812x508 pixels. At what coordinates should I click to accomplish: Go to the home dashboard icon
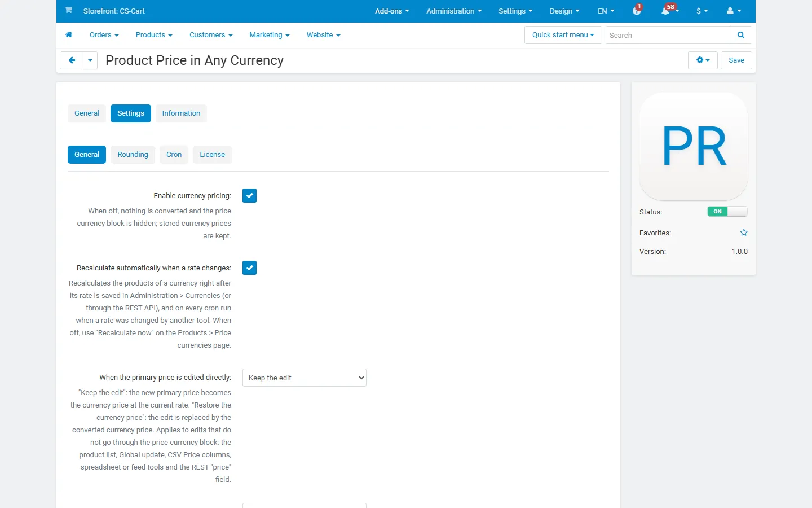coord(69,35)
